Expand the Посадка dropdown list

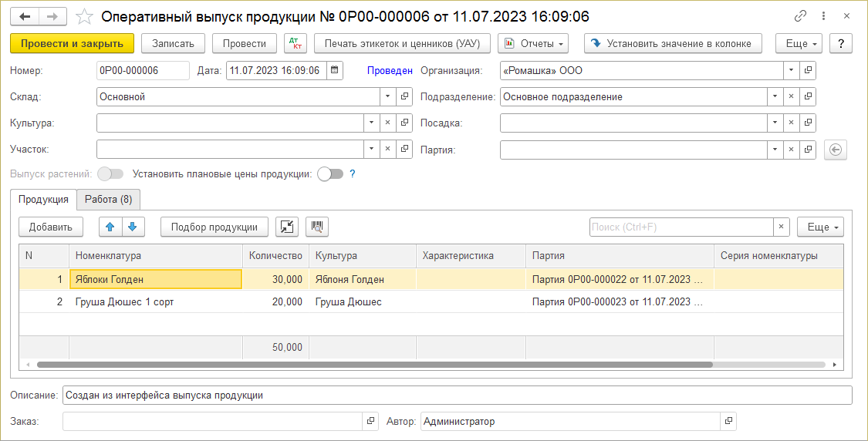click(x=775, y=123)
